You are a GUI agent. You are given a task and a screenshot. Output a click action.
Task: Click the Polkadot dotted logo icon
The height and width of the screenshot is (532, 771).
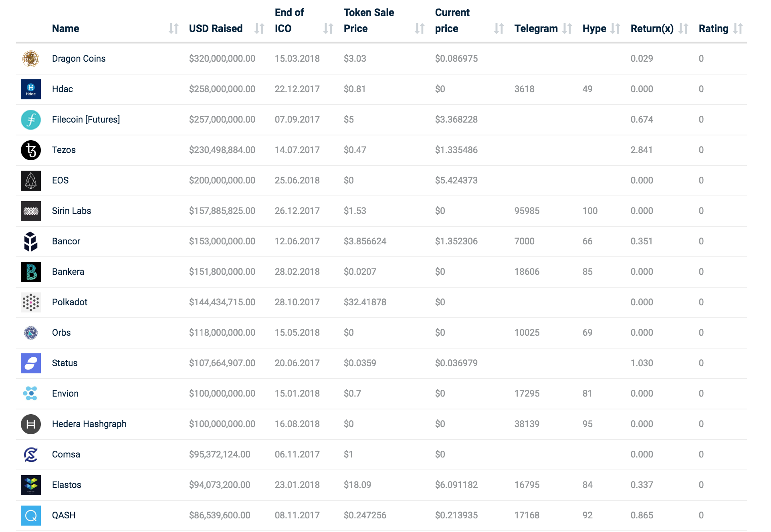[31, 302]
